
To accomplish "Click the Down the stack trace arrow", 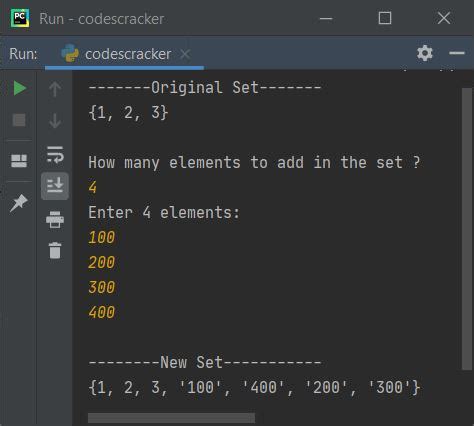I will 55,121.
